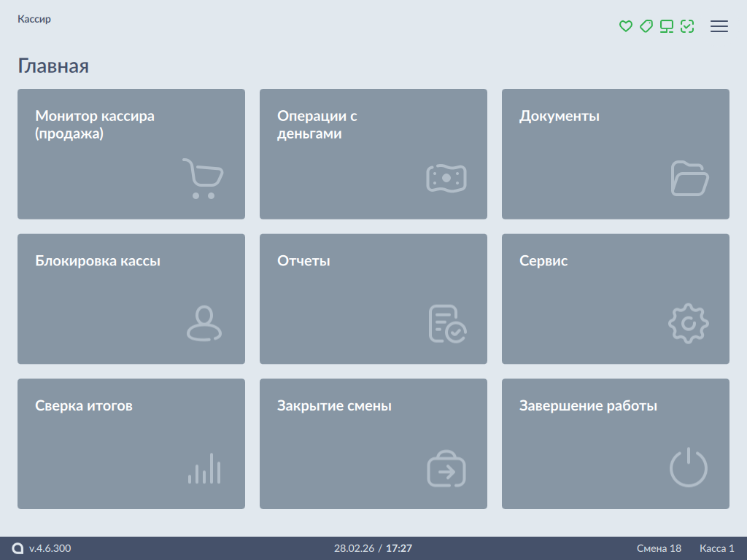Open the Отчеты reports tile
Viewport: 747px width, 560px height.
[373, 298]
